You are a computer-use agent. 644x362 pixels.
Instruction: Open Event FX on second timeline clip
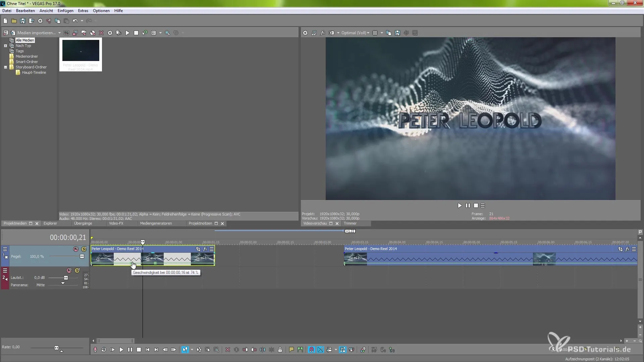(x=627, y=249)
